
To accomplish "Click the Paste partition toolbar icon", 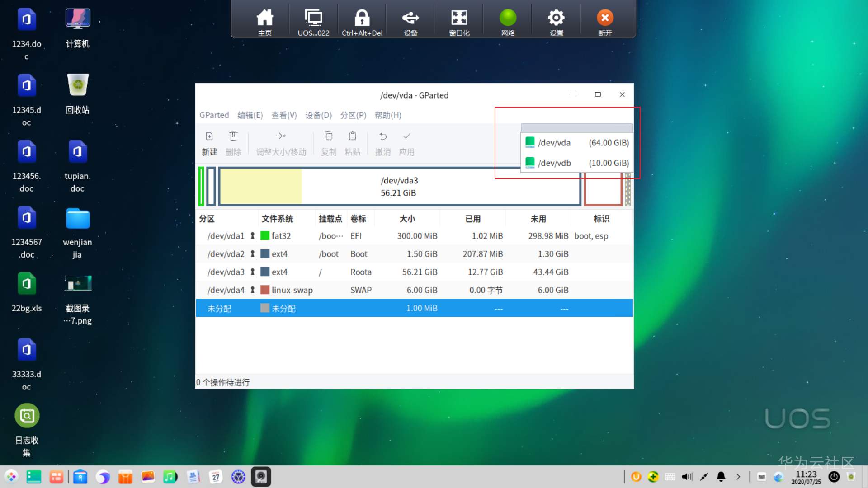I will 353,136.
